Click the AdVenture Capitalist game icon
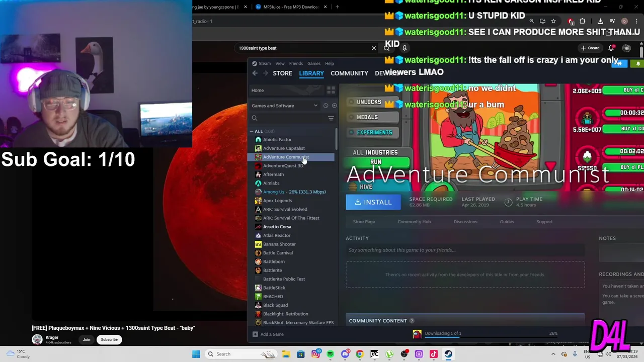The width and height of the screenshot is (644, 362). point(258,148)
